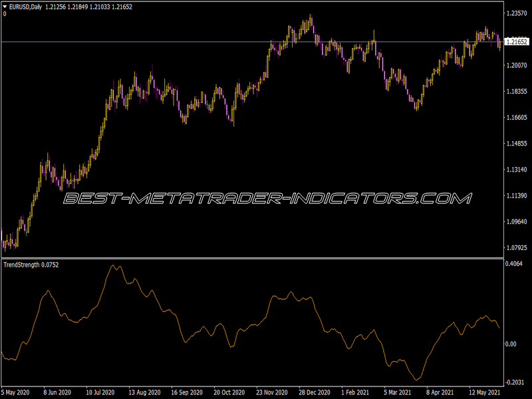Click the 1.18355 price scale value
This screenshot has width=532, height=399.
517,91
